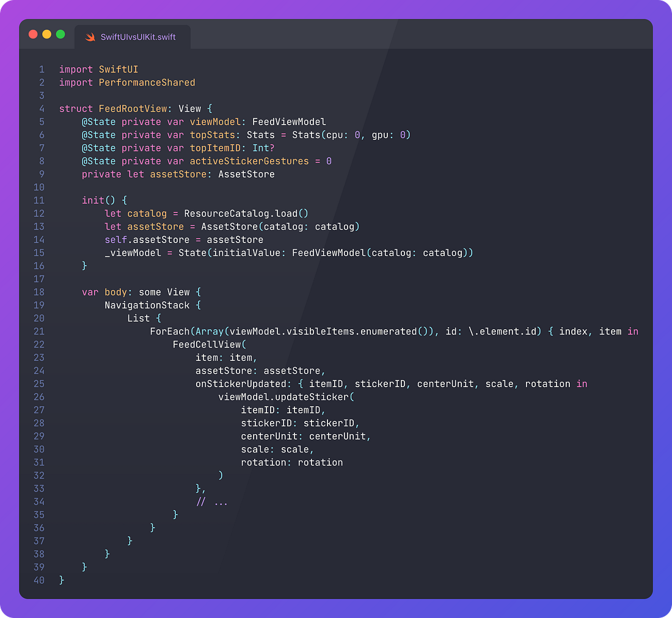Click line number 17 in the gutter

pos(39,279)
